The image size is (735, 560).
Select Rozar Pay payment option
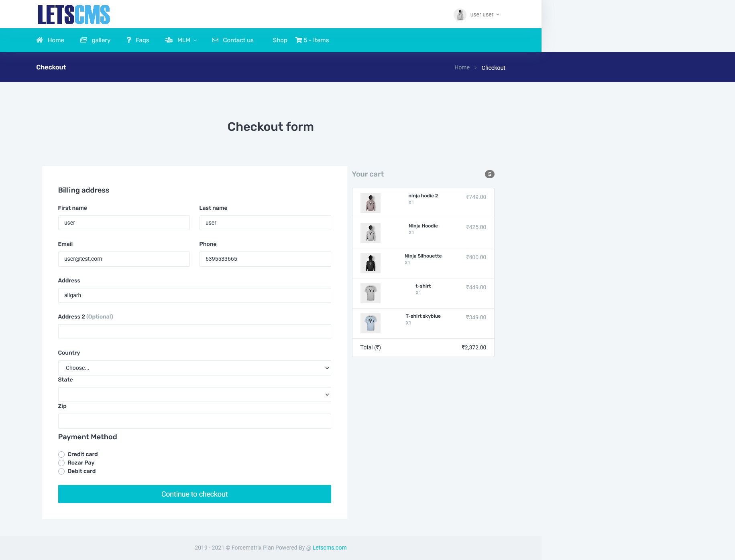tap(61, 463)
